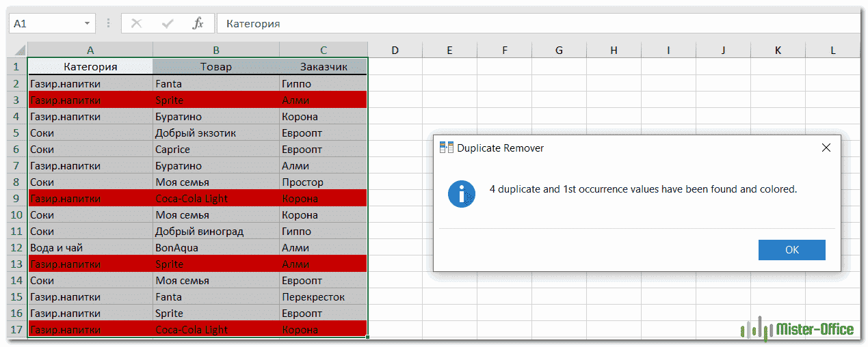868x347 pixels.
Task: Click the Select All corner triangle
Action: coord(19,50)
